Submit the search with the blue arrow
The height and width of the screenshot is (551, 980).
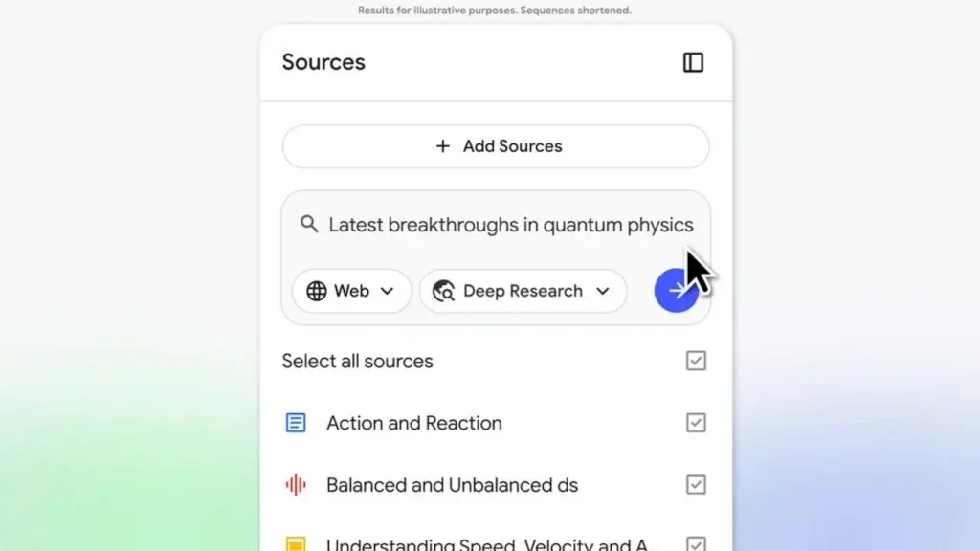[x=678, y=290]
